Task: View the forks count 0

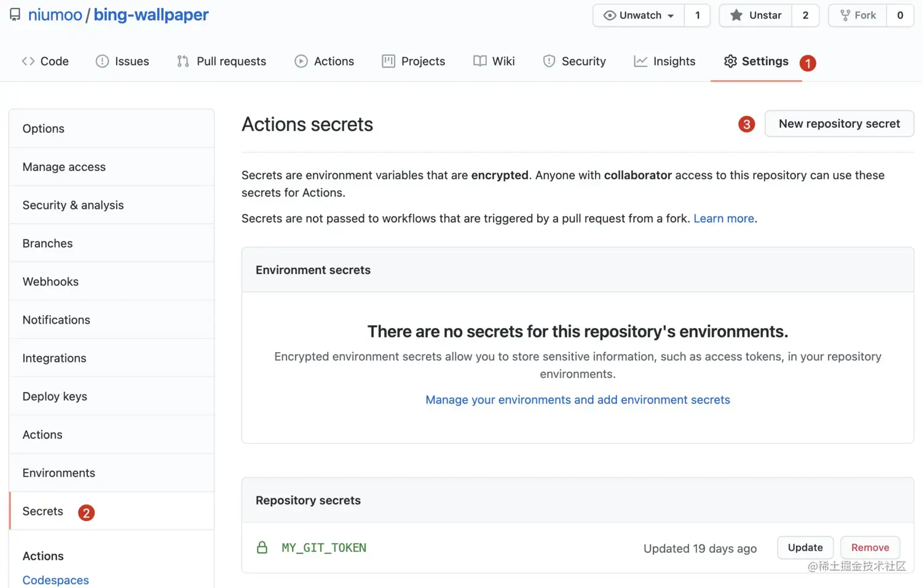Action: tap(900, 15)
